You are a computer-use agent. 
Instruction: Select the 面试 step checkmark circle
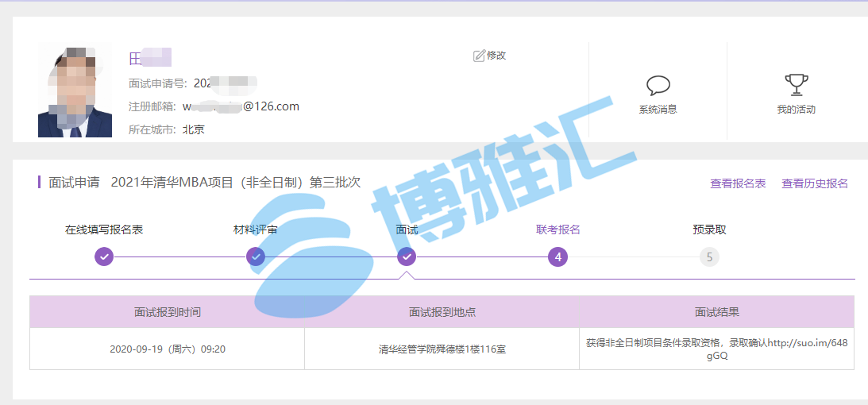point(407,256)
